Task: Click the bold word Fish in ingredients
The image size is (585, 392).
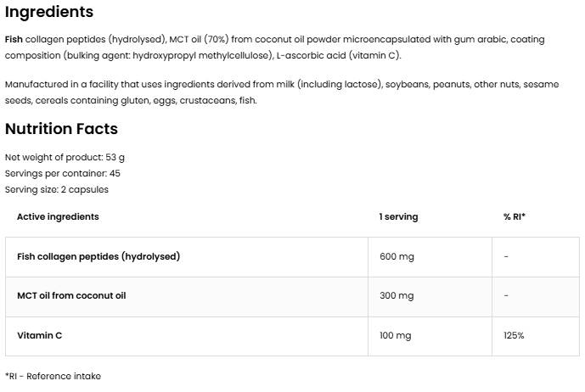Action: [x=14, y=40]
